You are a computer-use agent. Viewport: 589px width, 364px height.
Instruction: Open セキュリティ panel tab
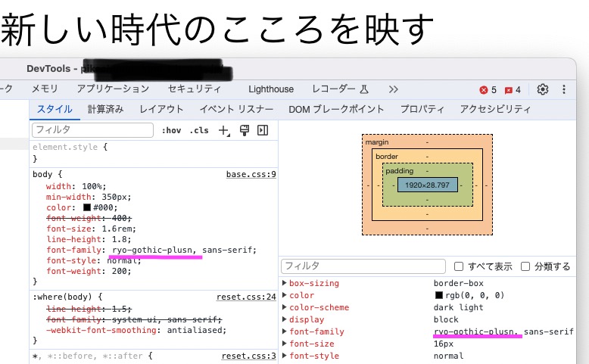(x=195, y=89)
